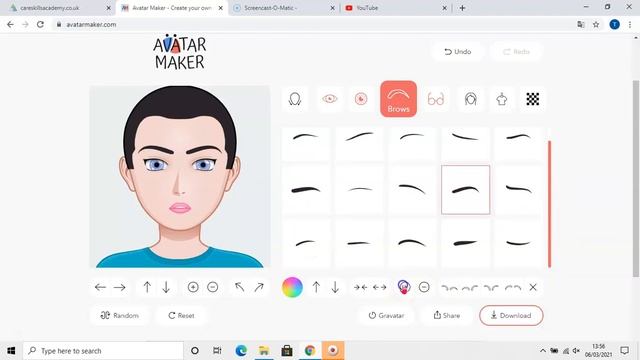Open the iris category
Screen dimensions: 640x360
(361, 99)
